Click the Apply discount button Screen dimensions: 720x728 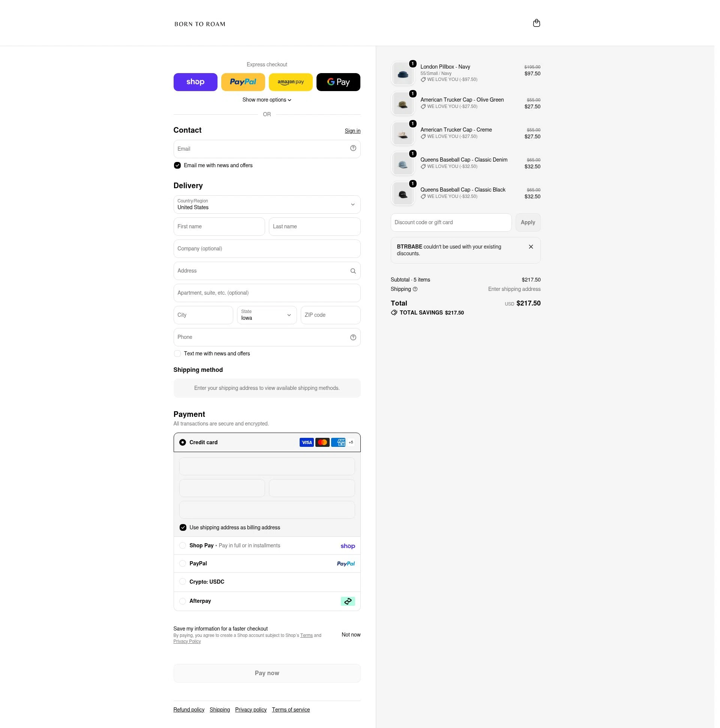click(x=528, y=223)
